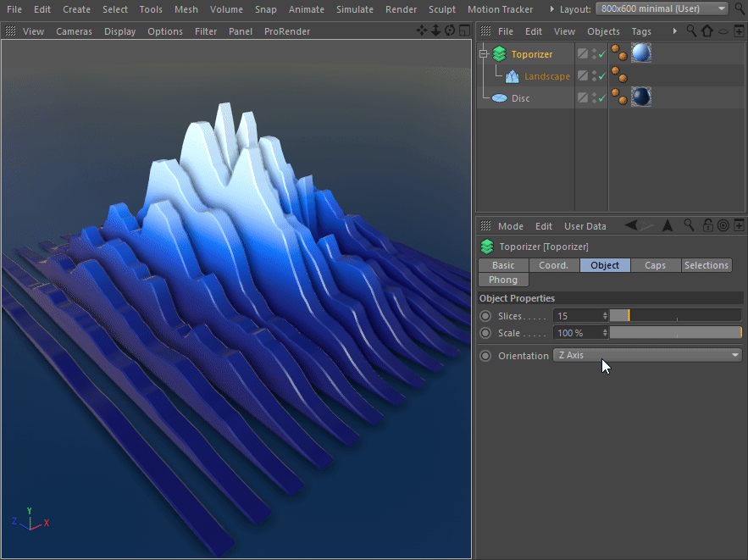Screen dimensions: 748x560
Task: Switch to the Caps tab
Action: coord(656,265)
